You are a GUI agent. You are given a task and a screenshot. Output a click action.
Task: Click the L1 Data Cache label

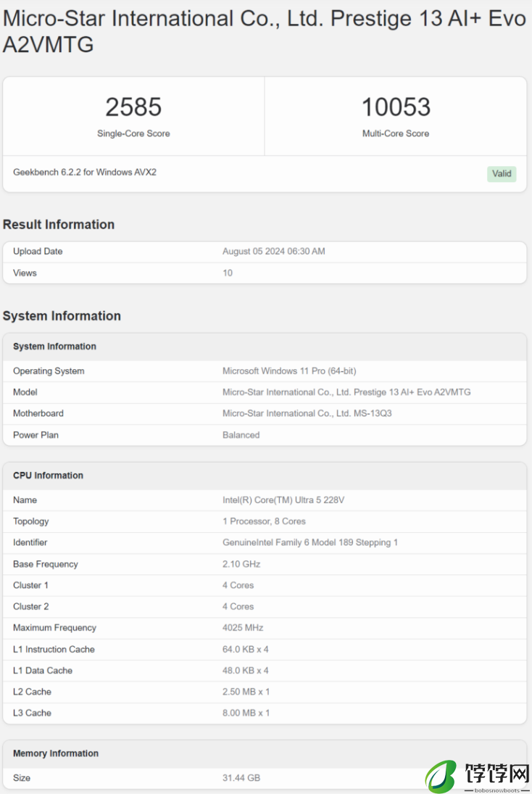(43, 671)
